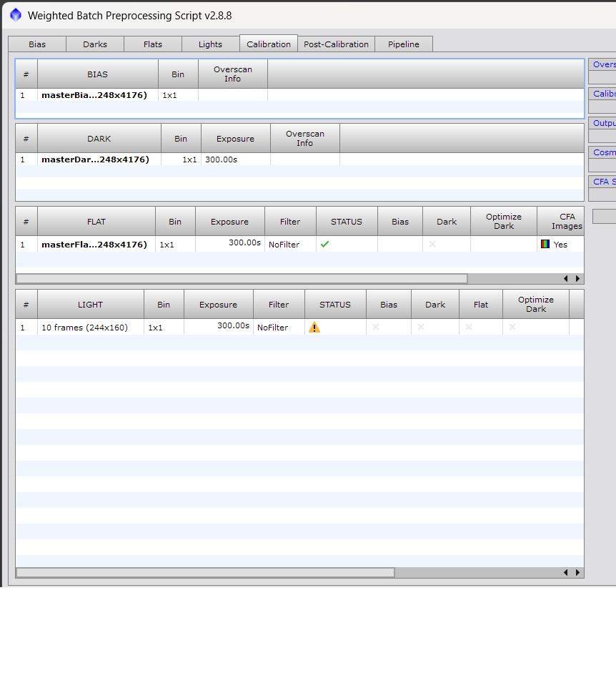Click the grey X under LIGHT Optimize Dark column
This screenshot has height=688, width=616.
click(x=512, y=326)
